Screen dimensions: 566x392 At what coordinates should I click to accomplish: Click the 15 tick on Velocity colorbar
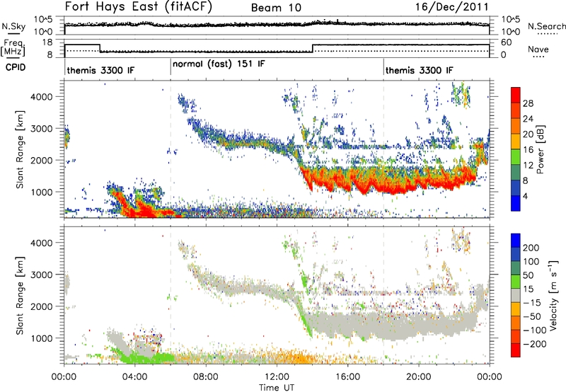(x=528, y=289)
